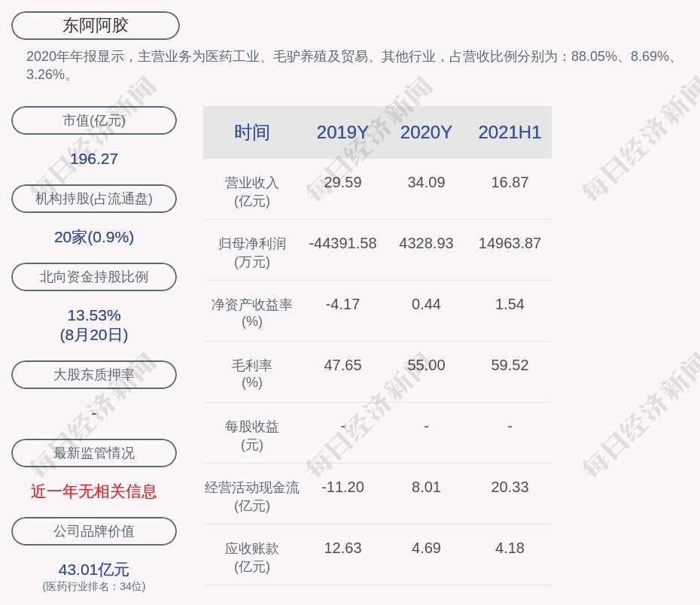Select the 市值(亿元) pill label

pyautogui.click(x=94, y=120)
